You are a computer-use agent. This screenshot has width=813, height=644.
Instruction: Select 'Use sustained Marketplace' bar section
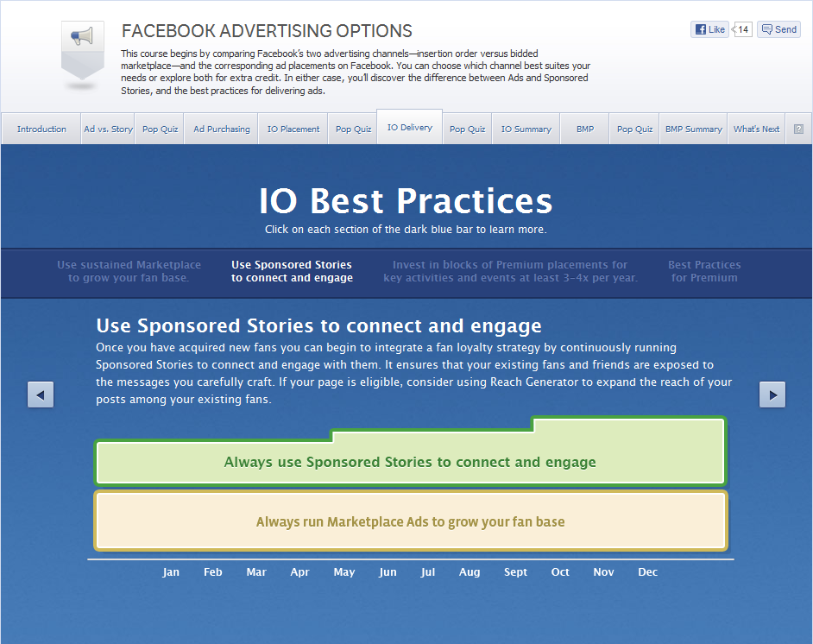(129, 271)
